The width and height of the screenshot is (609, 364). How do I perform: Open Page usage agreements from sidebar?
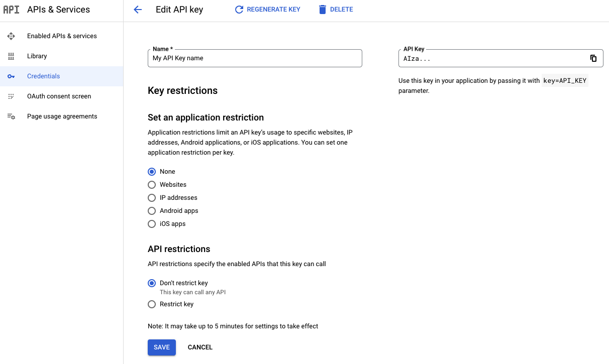[11, 116]
